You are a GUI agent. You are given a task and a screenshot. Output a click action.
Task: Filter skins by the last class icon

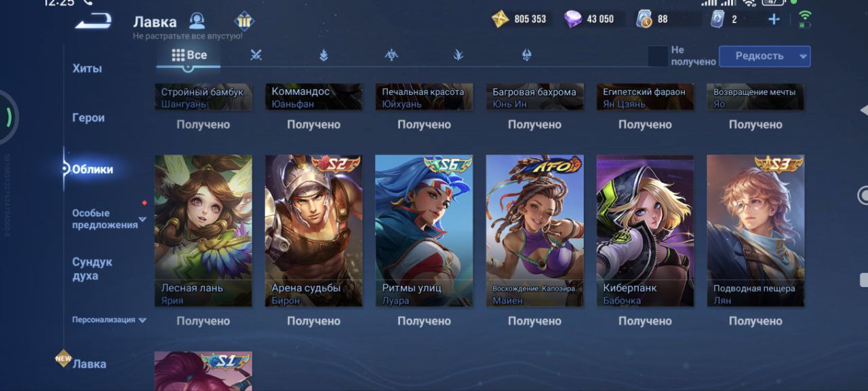coord(527,56)
